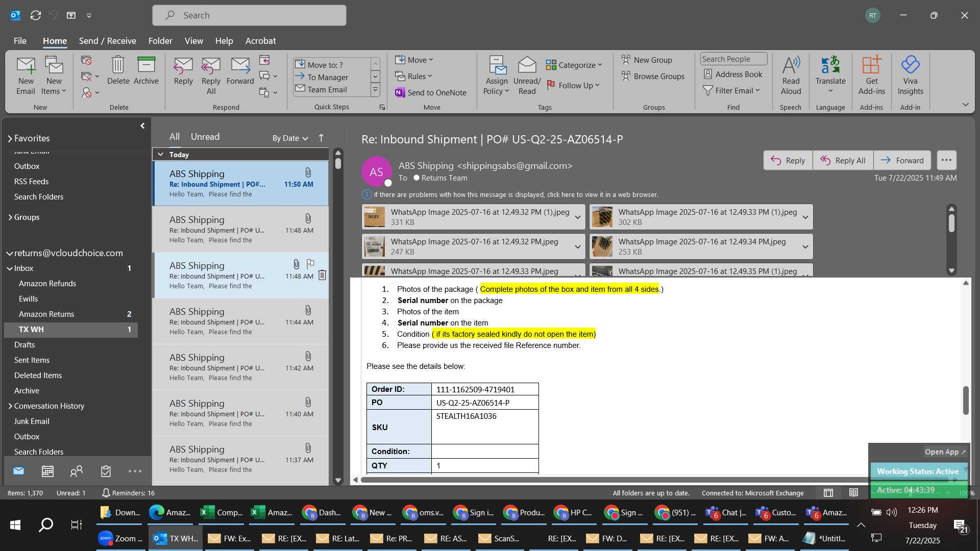
Task: Click the Reply icon in the ribbon
Action: 183,70
